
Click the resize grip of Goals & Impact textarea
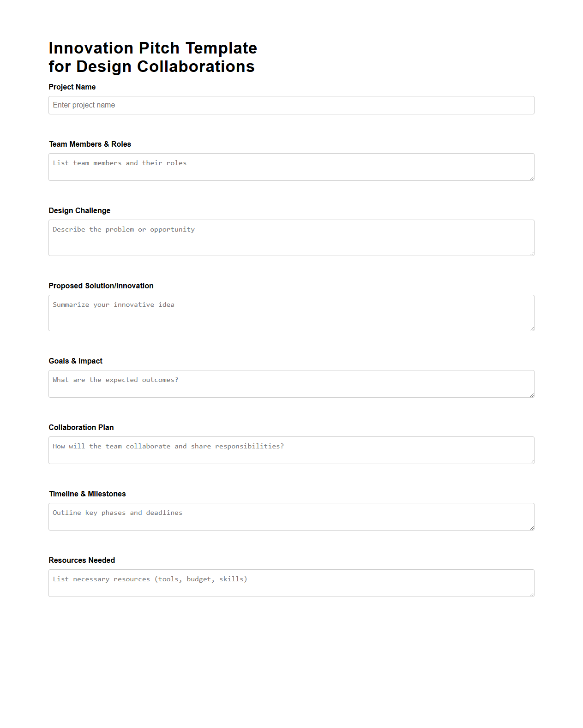pyautogui.click(x=531, y=395)
